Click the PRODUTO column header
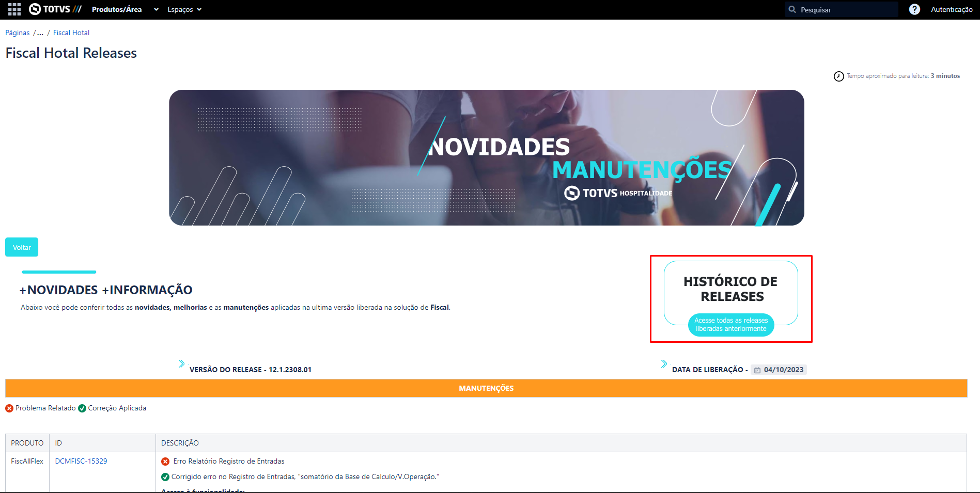 27,443
